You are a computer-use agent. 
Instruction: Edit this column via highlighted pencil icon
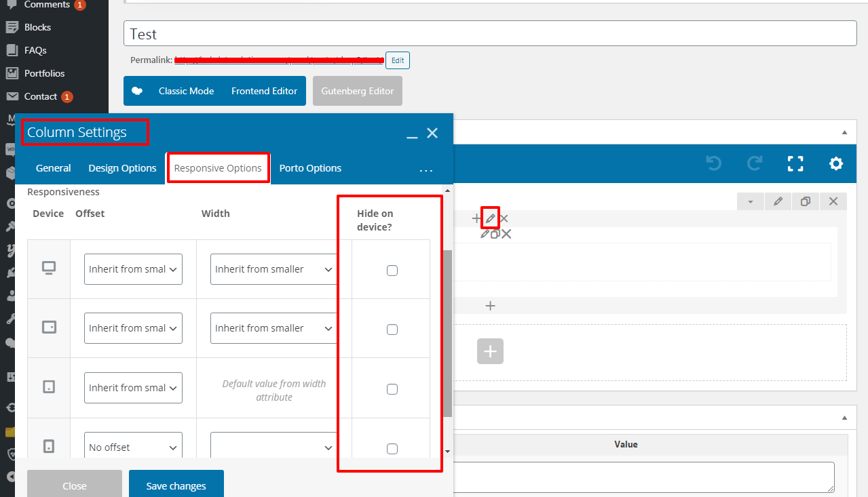(490, 218)
